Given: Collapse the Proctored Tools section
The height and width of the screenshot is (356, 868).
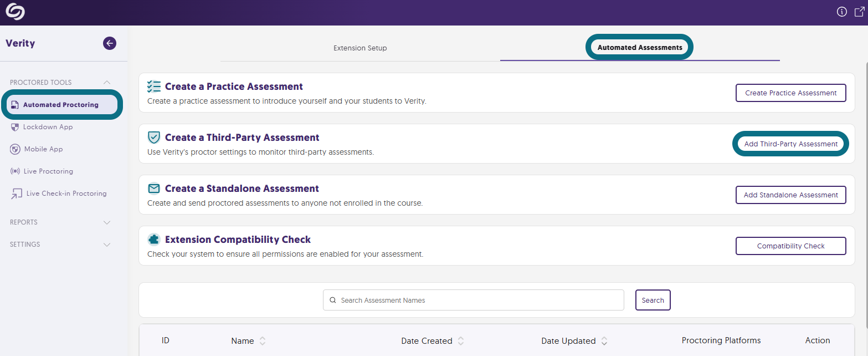Looking at the screenshot, I should (107, 83).
